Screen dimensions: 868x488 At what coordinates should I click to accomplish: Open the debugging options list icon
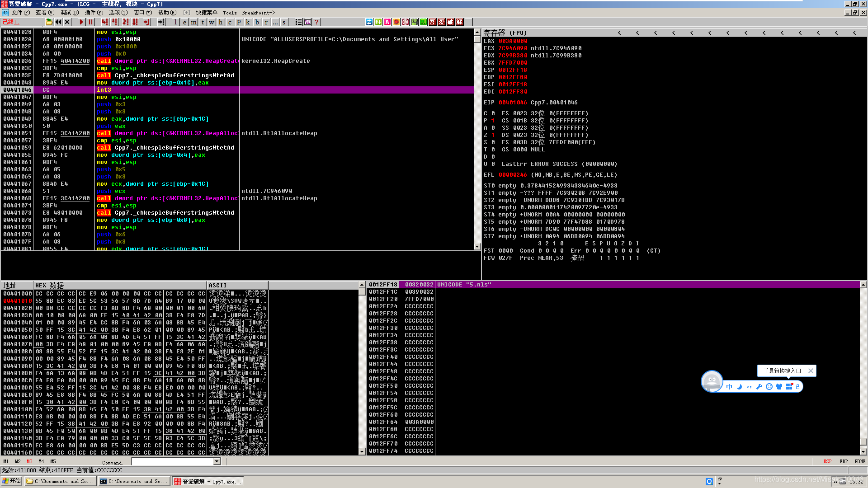[298, 22]
